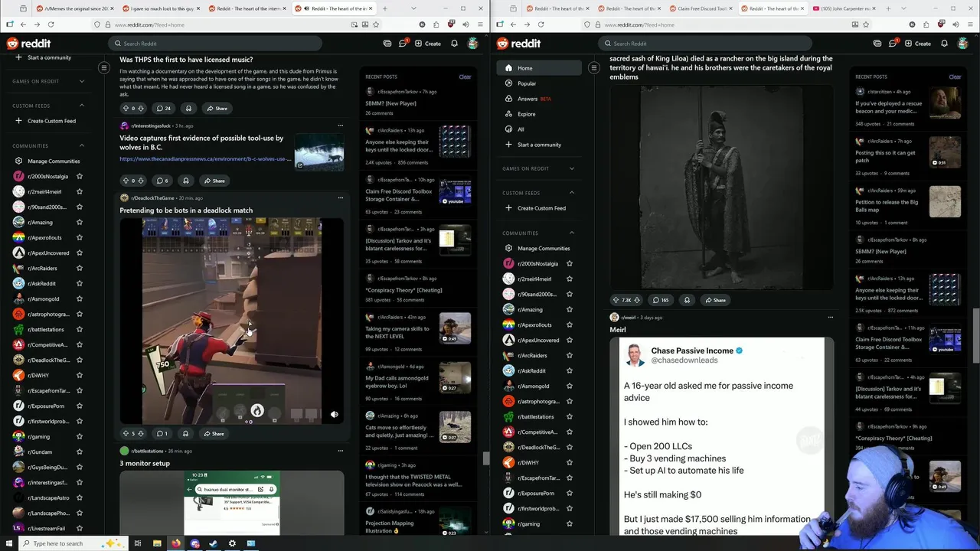Reload page in left browser window
Viewport: 980px width, 551px height.
tap(51, 24)
